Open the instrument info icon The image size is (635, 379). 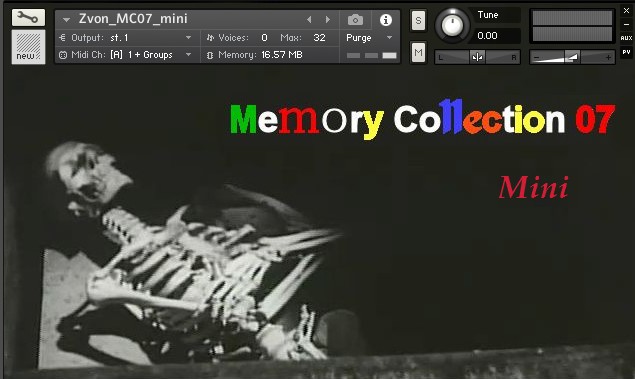386,20
